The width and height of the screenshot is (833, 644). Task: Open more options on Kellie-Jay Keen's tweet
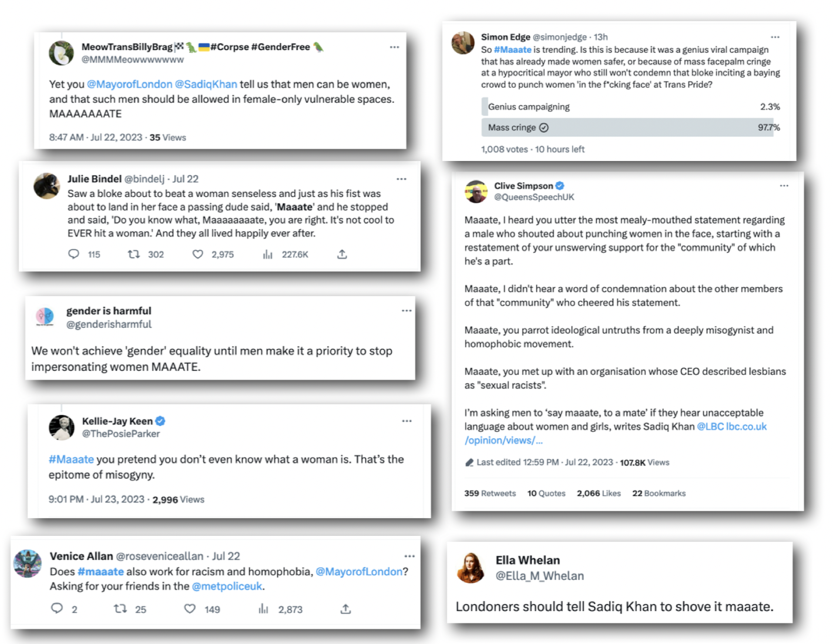click(x=407, y=421)
